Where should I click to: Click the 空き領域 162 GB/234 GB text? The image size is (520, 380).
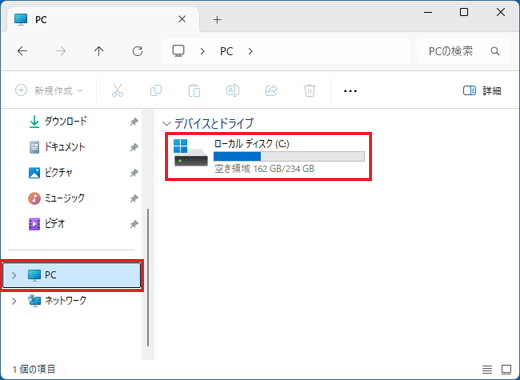tap(264, 169)
